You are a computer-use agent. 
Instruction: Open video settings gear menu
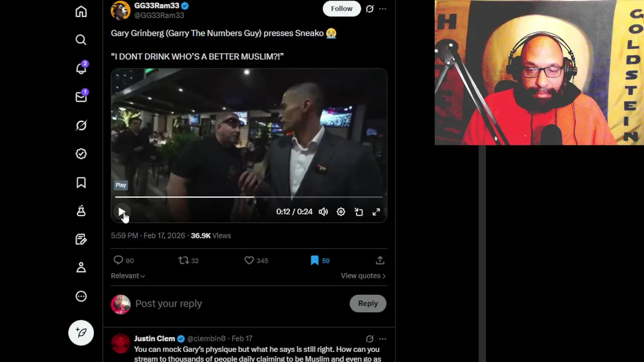click(x=341, y=212)
